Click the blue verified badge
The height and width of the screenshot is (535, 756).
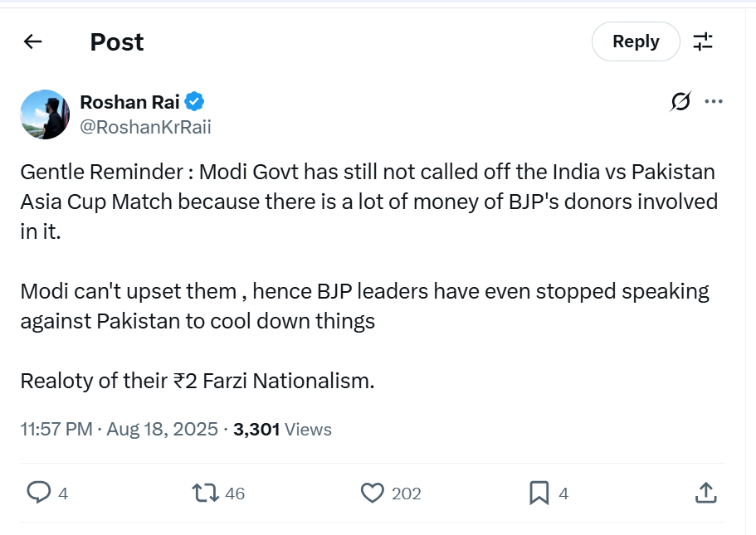pos(195,102)
